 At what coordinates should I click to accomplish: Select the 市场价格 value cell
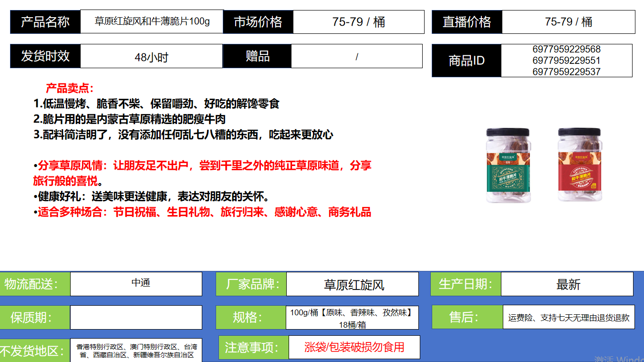point(358,22)
